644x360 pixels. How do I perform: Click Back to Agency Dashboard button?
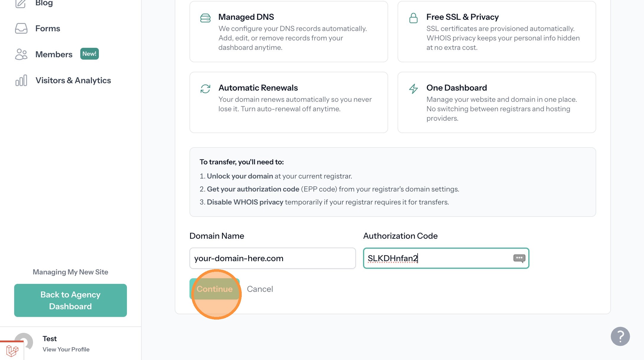[x=71, y=300]
